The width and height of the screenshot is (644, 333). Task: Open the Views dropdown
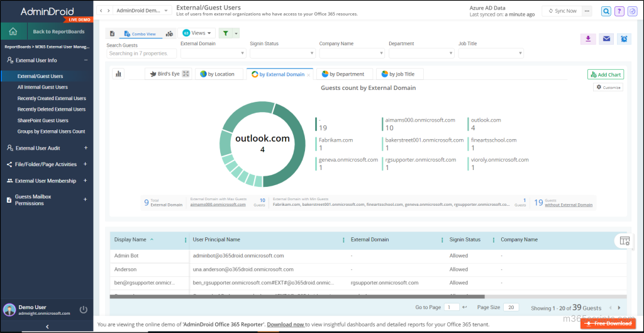point(198,33)
